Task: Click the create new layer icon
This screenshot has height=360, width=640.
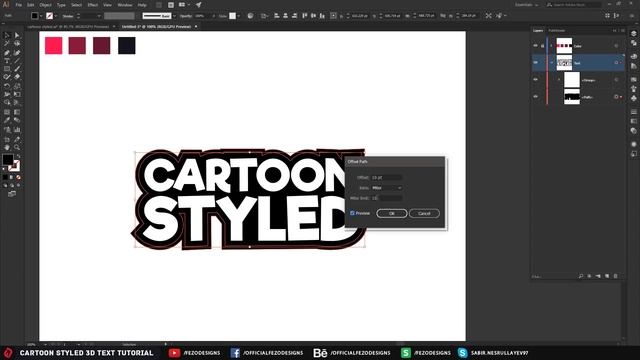Action: [x=607, y=276]
